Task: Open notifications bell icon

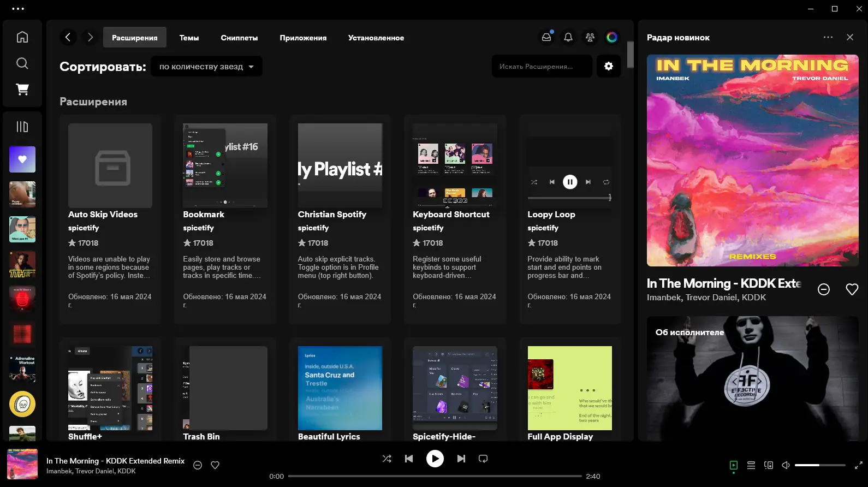Action: (568, 37)
